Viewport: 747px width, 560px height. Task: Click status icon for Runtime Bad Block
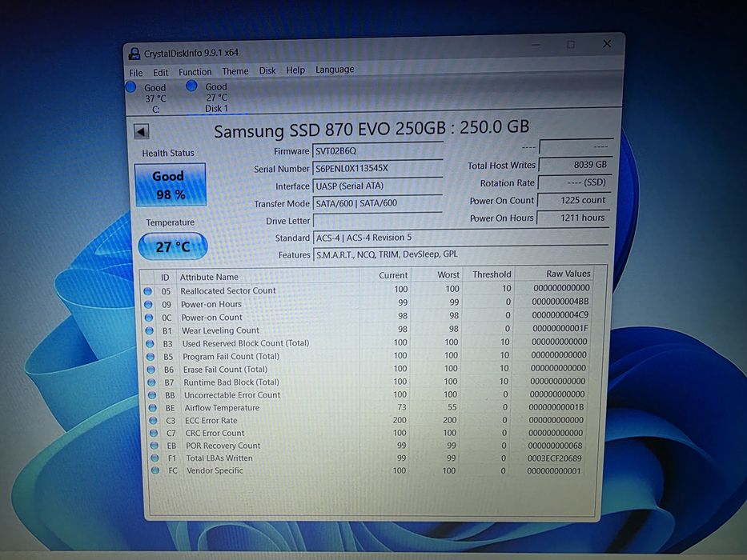coord(151,382)
